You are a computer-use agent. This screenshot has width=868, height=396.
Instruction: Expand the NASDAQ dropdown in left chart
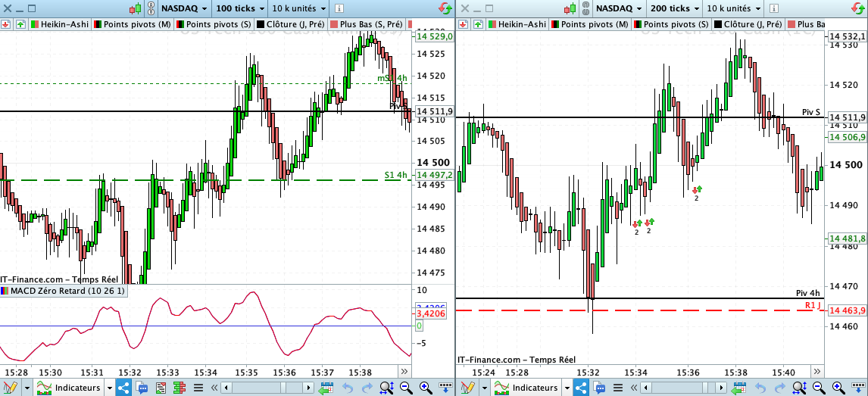point(186,8)
